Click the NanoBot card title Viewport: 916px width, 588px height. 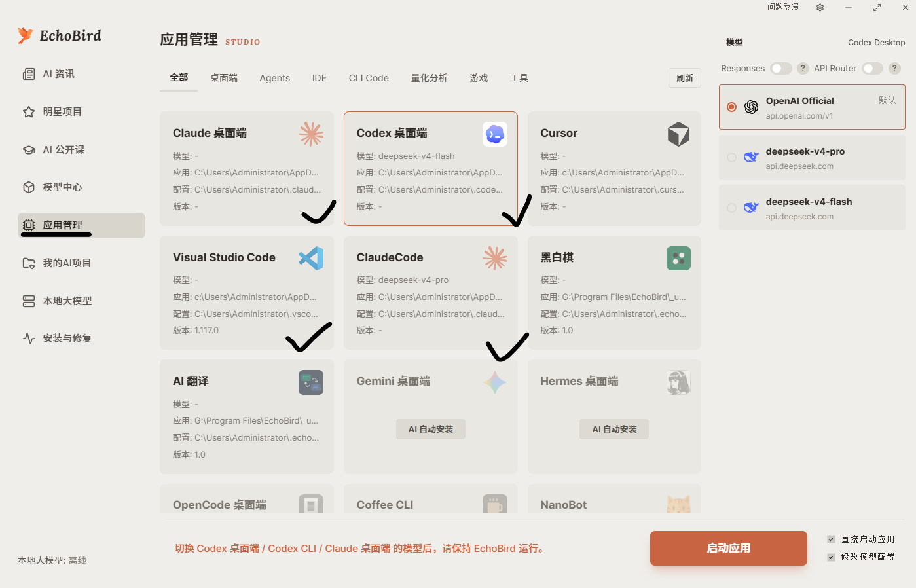563,505
